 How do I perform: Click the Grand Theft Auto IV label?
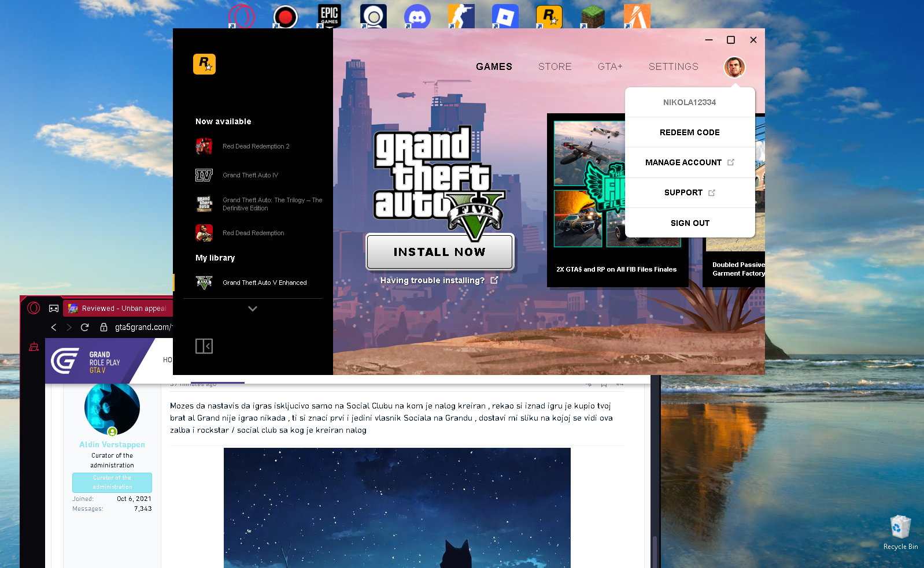[250, 175]
